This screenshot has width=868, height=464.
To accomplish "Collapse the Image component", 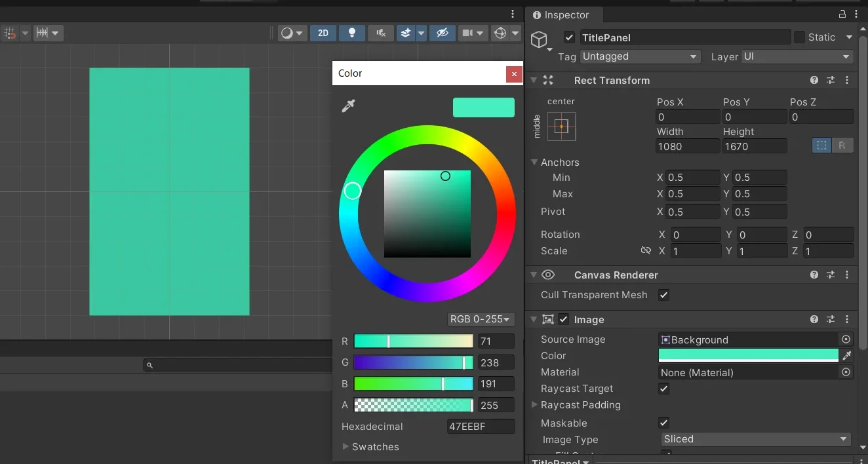I will pyautogui.click(x=534, y=319).
